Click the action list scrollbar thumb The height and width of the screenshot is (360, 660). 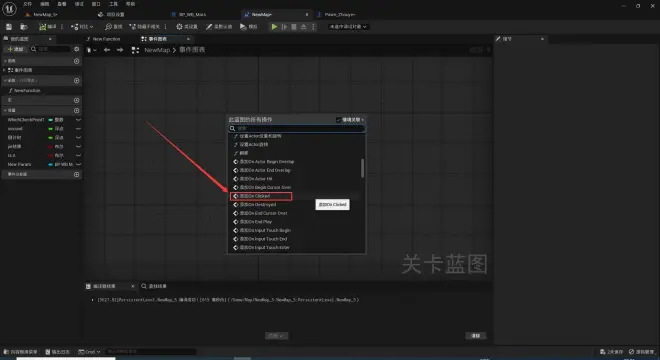click(x=362, y=168)
